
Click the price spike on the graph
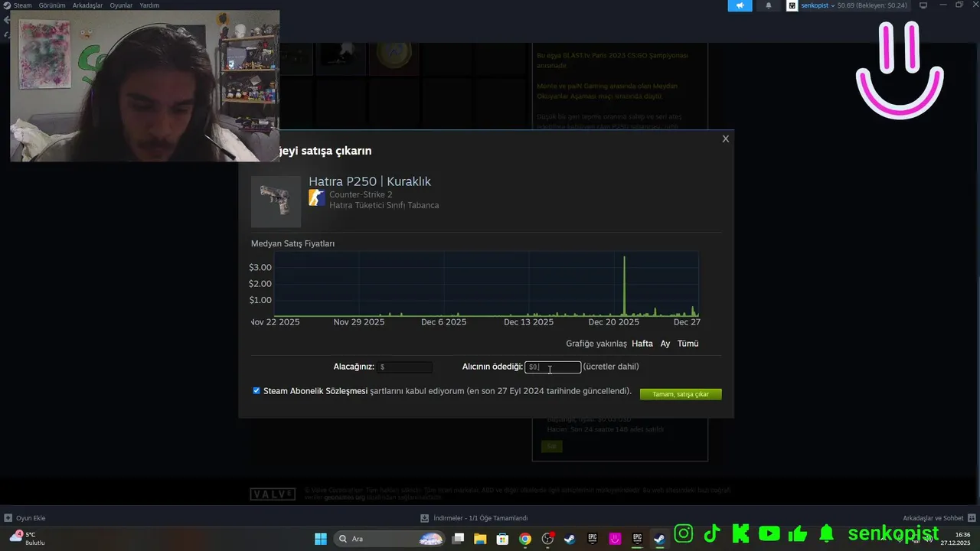point(624,285)
